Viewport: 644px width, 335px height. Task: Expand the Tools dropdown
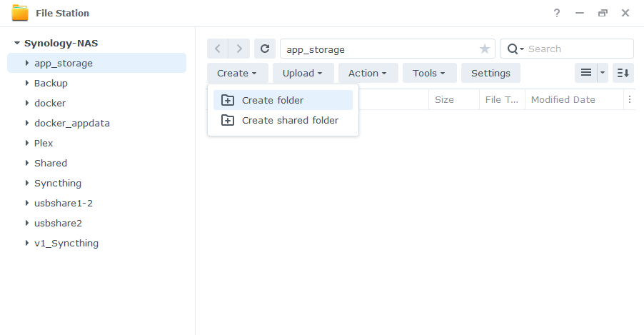tap(429, 73)
